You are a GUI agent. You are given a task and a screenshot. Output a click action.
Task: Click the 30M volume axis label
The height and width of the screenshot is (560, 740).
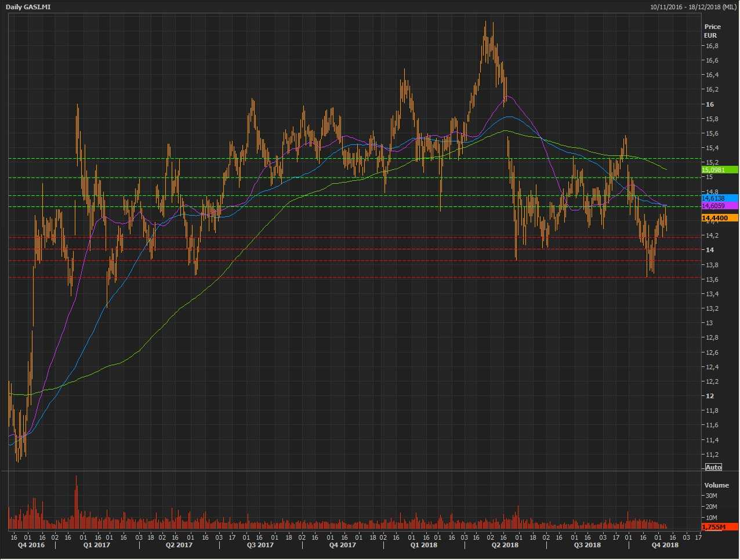pos(712,496)
